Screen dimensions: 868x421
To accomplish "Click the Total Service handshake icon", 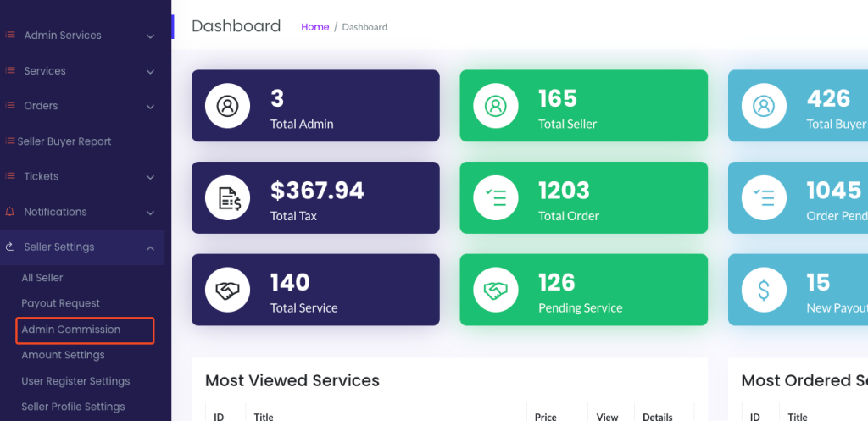I will (x=227, y=290).
